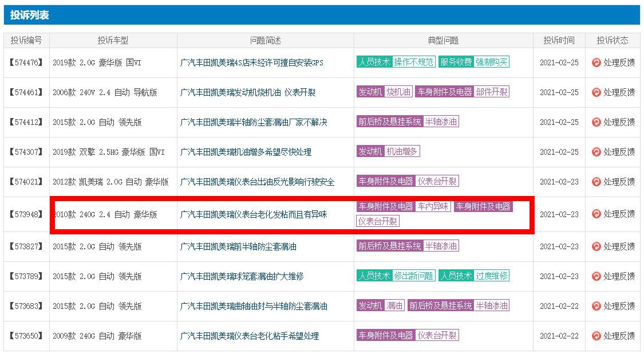Viewport: 644px width, 357px height.
Task: Open complaint about 4S店未经许可擅自安装GPS
Action: [252, 62]
